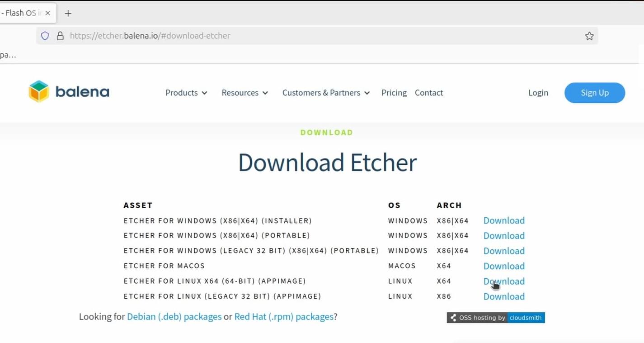Download Etcher Windows legacy 32 bit portable
The height and width of the screenshot is (343, 644).
(504, 251)
